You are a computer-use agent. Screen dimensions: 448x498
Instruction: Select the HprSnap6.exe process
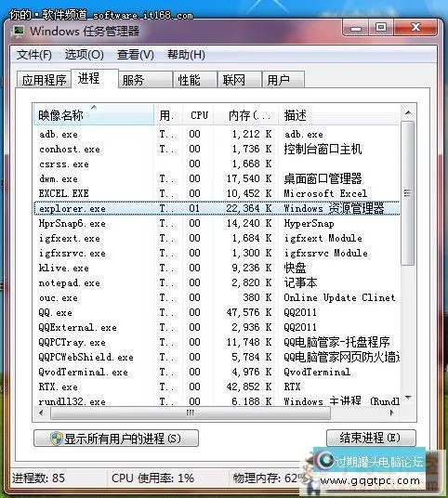pos(217,223)
